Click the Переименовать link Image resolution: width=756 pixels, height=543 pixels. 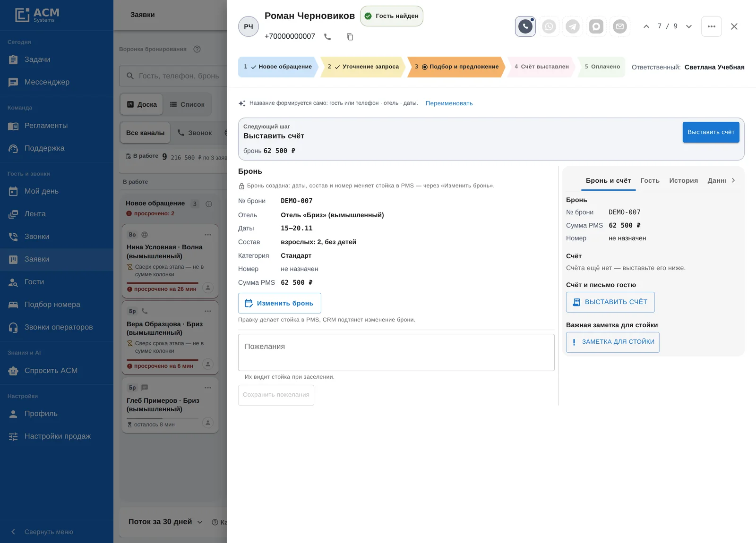(449, 103)
